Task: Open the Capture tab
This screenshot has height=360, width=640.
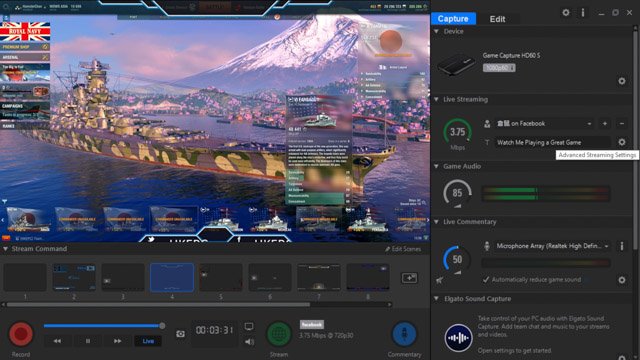Action: click(x=453, y=19)
